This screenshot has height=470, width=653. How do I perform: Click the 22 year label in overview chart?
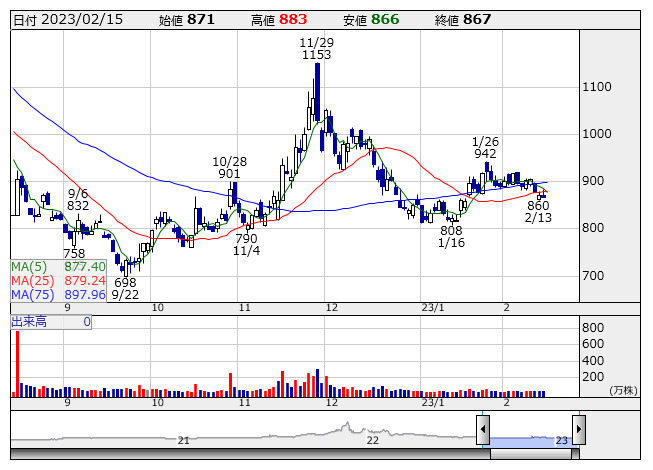[372, 440]
